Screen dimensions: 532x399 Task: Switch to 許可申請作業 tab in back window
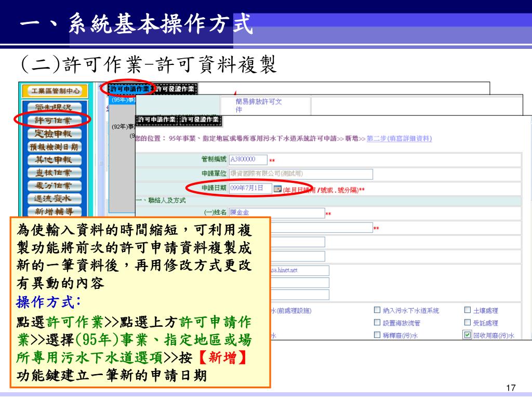(x=129, y=89)
